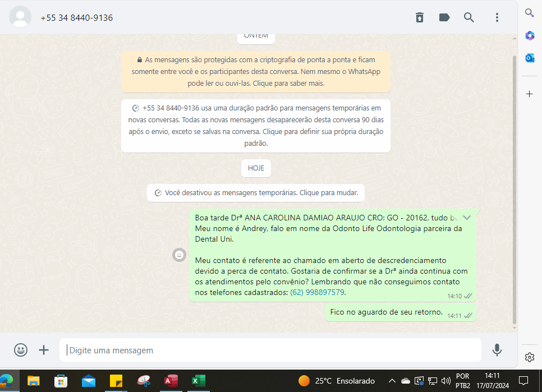React to message using the emoji reaction button
The image size is (542, 392).
pos(179,255)
